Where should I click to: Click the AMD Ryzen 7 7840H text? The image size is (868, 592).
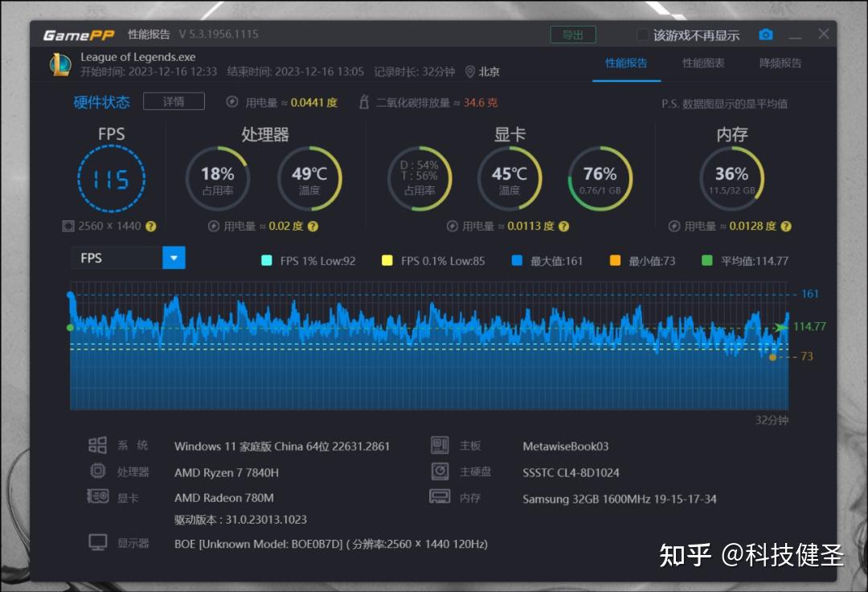pos(227,472)
